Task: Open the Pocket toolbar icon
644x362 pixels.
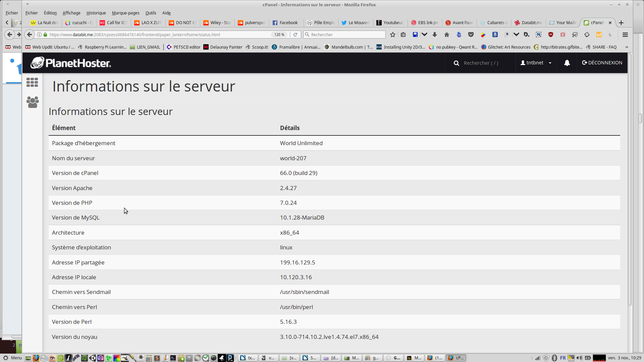Action: pyautogui.click(x=471, y=35)
